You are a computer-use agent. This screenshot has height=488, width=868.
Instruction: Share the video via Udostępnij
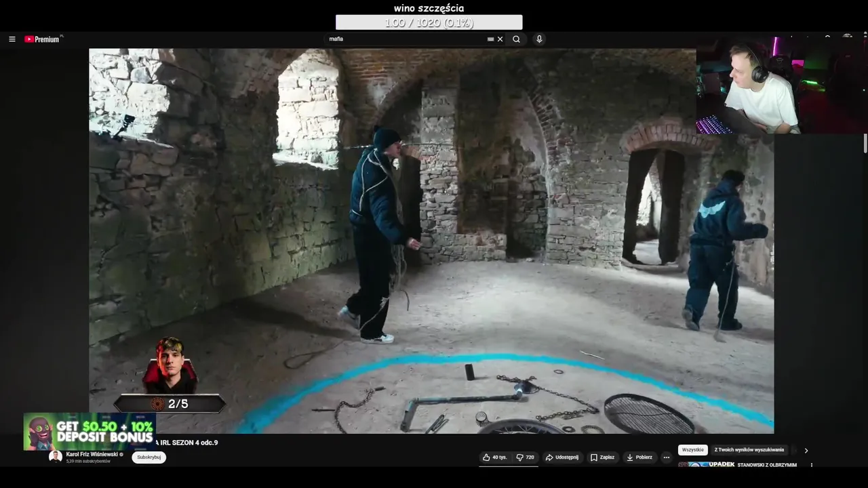pos(562,457)
